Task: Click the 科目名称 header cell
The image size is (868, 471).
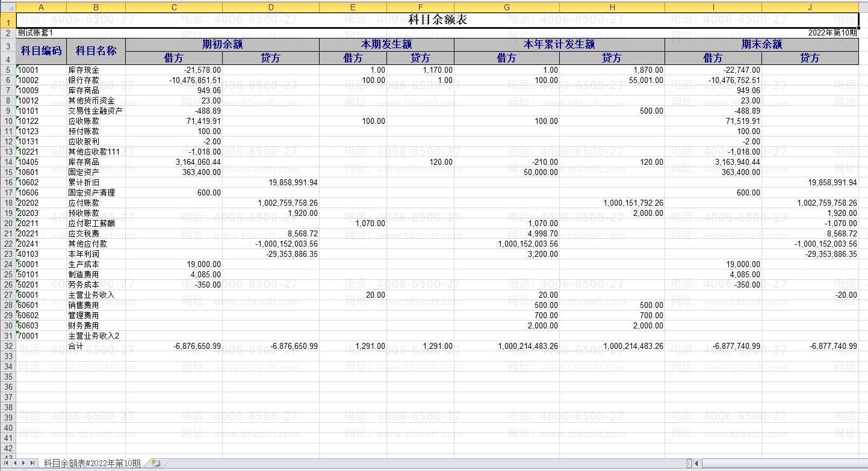Action: click(96, 51)
